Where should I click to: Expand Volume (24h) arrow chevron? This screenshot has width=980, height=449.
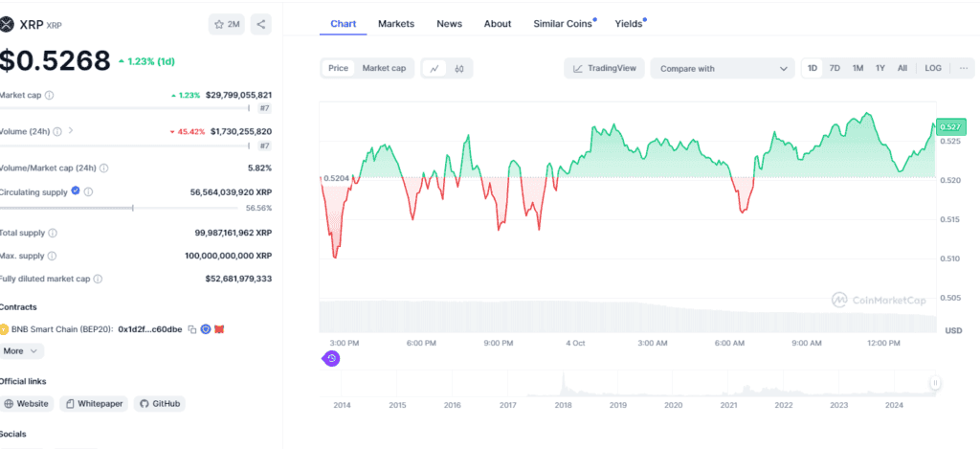pyautogui.click(x=71, y=131)
